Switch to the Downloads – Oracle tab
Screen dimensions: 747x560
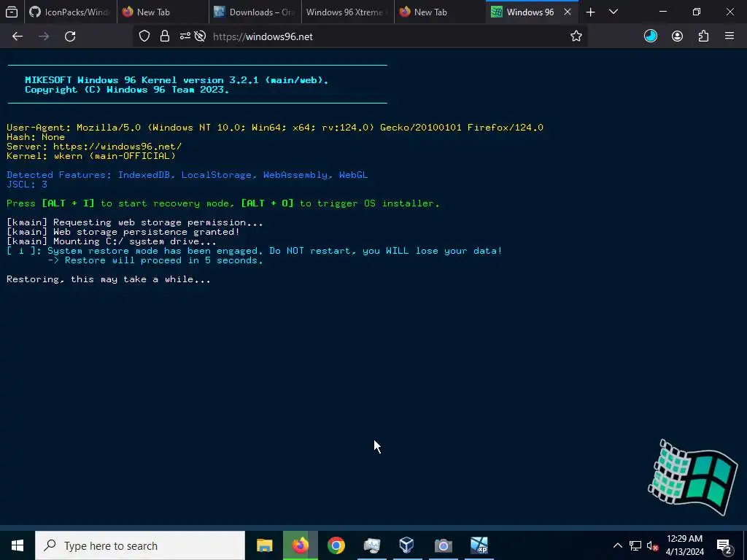pos(255,12)
